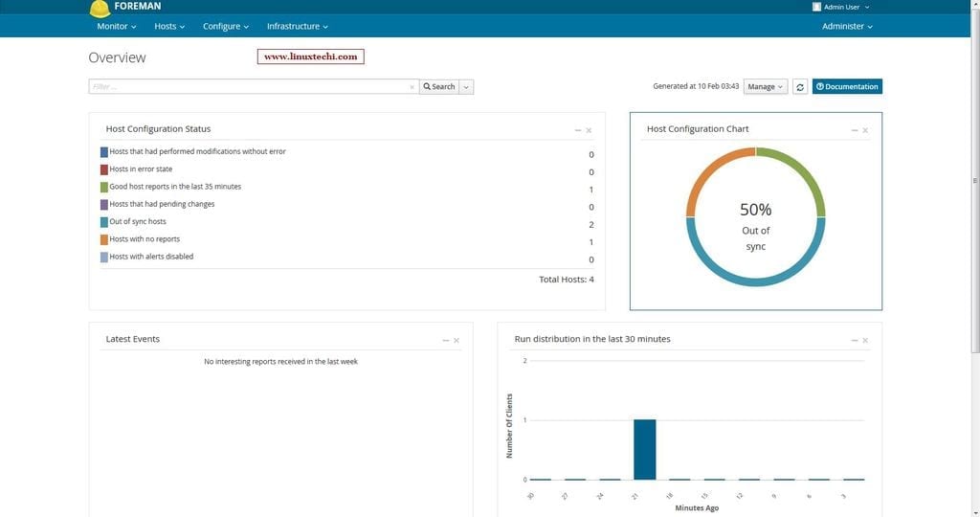Click the blue swatch for modifications without error

click(103, 152)
